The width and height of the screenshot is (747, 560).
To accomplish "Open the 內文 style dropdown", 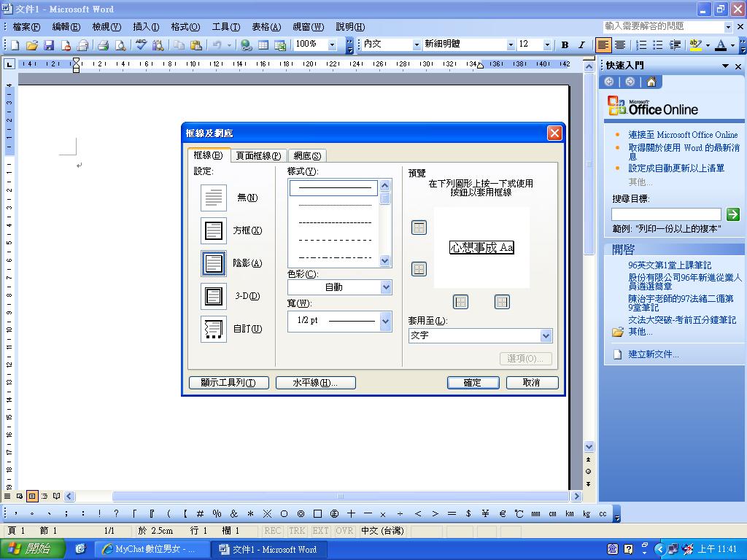I will (417, 44).
